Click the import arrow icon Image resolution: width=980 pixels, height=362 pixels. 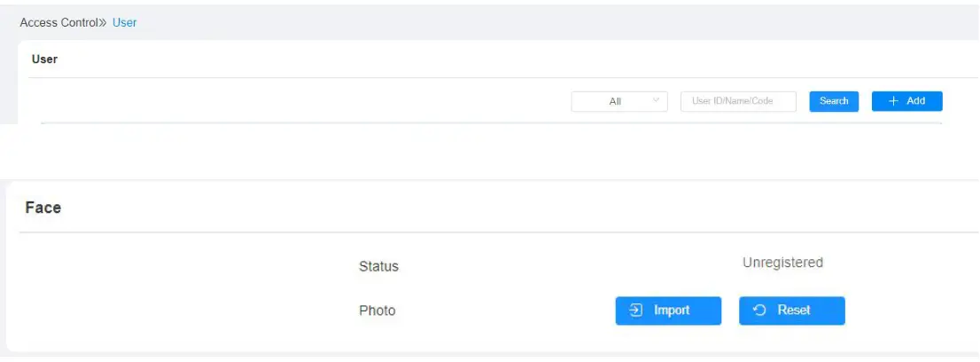coord(635,311)
